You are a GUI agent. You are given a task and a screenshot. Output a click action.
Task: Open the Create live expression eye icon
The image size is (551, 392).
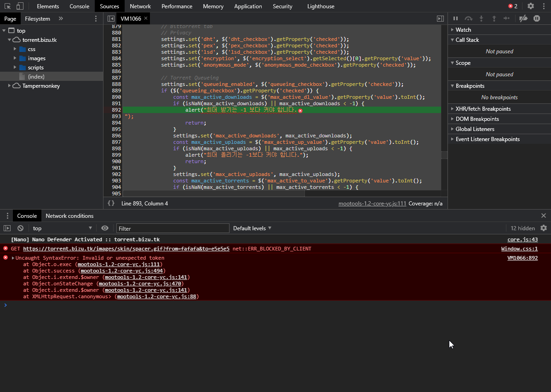coord(105,228)
